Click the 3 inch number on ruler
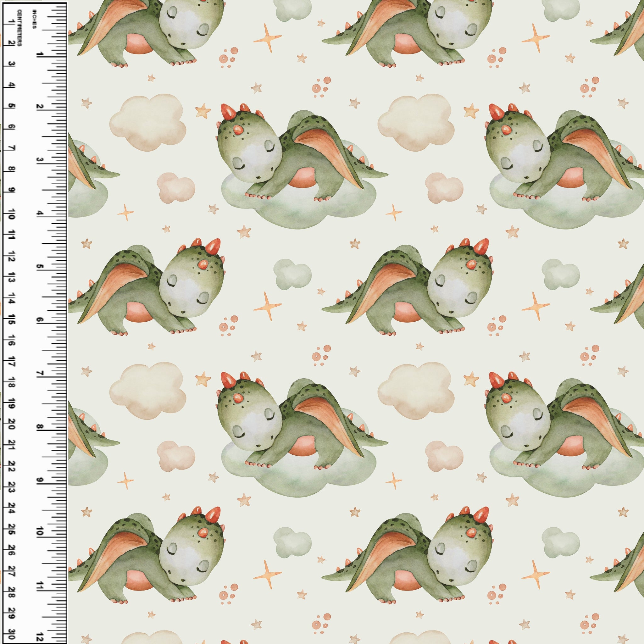The width and height of the screenshot is (644, 644). [x=41, y=160]
